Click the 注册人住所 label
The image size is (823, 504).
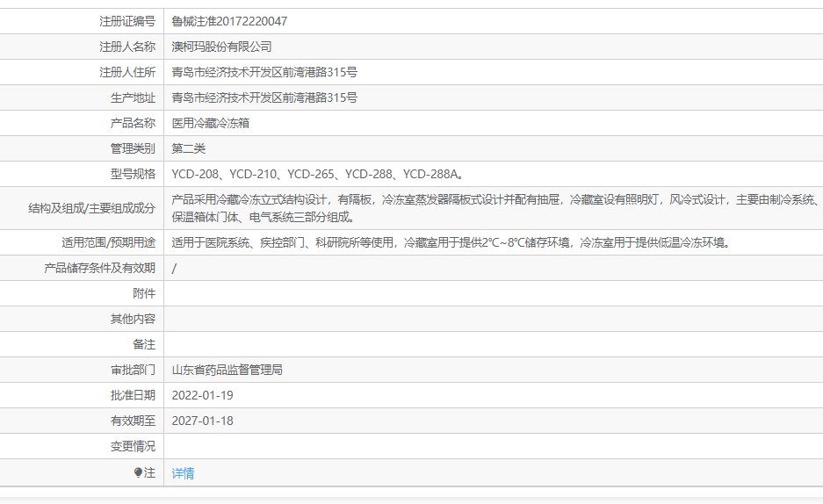(x=127, y=72)
